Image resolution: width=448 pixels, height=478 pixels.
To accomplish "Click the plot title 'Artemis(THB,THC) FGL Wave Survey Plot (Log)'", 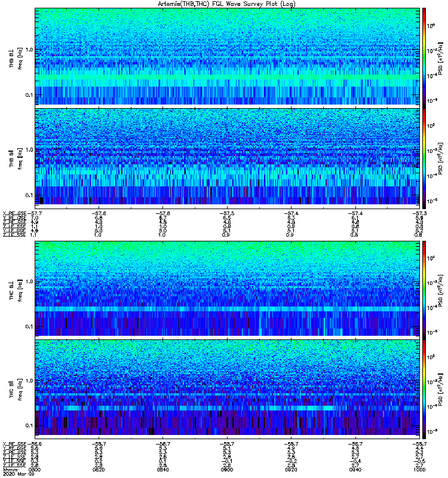I will pyautogui.click(x=227, y=4).
